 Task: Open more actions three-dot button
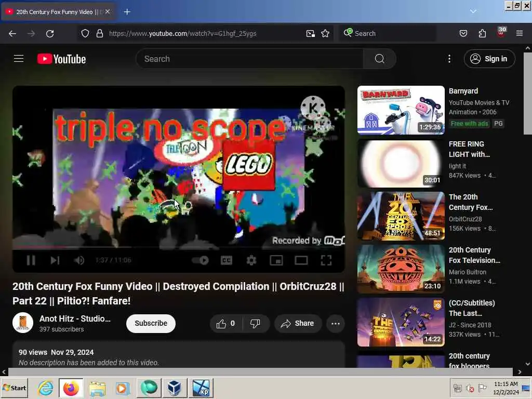click(336, 323)
